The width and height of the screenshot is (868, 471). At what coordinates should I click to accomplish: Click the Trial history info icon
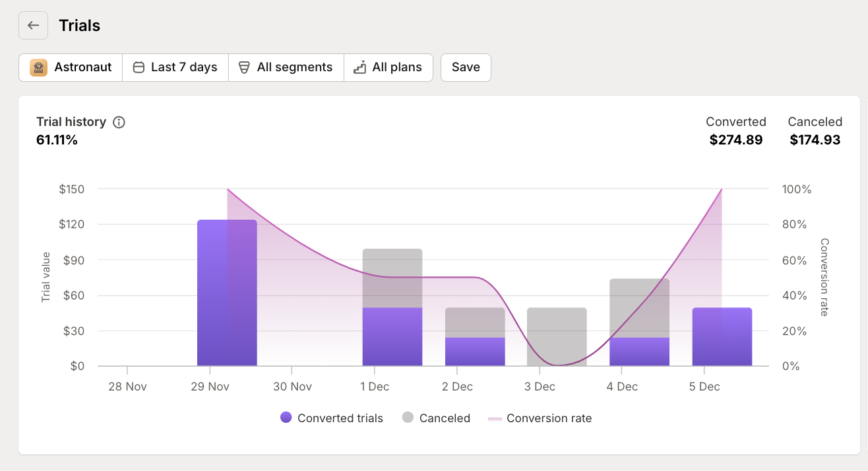pos(119,122)
